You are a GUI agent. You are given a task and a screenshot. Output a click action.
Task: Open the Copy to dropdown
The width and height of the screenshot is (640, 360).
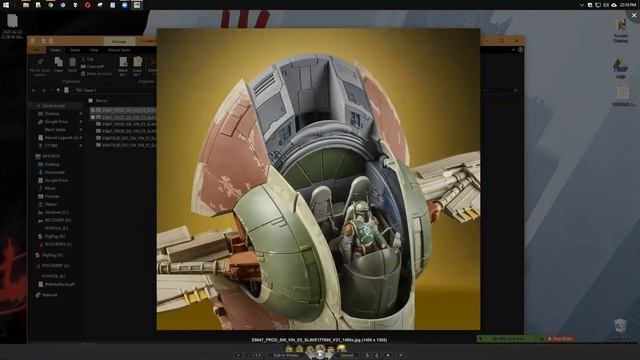[137, 66]
